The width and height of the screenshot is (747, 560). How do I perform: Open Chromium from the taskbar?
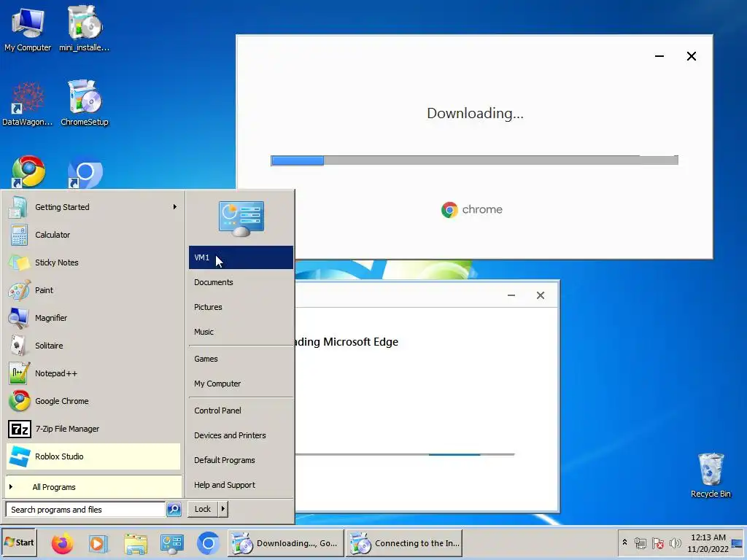(x=208, y=543)
